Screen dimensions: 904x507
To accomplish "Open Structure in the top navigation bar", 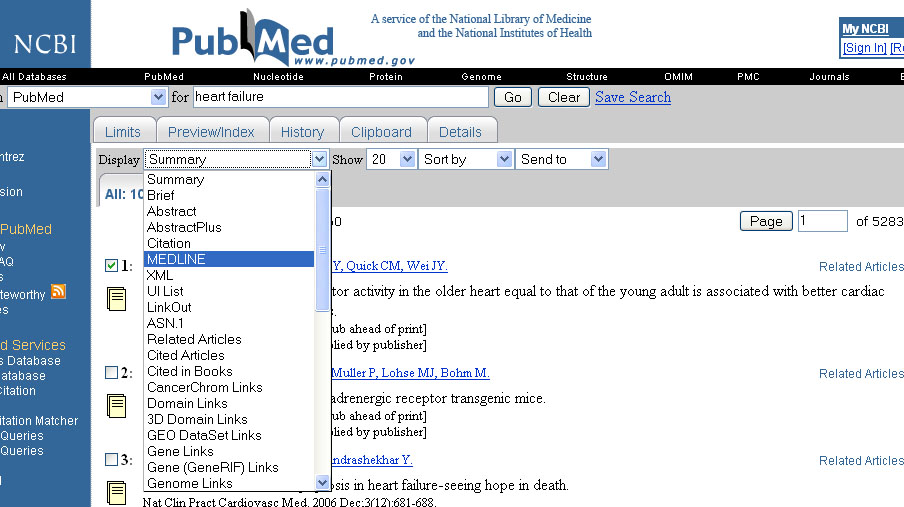I will [x=587, y=77].
